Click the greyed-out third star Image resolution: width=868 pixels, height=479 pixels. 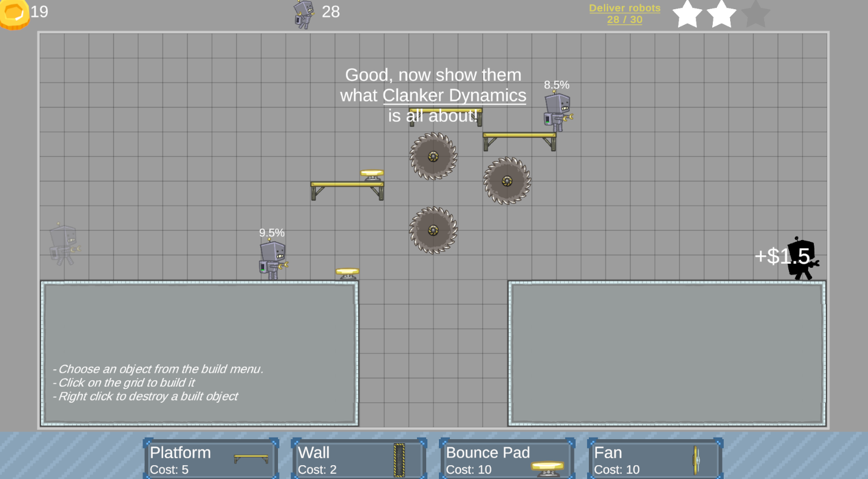[756, 14]
